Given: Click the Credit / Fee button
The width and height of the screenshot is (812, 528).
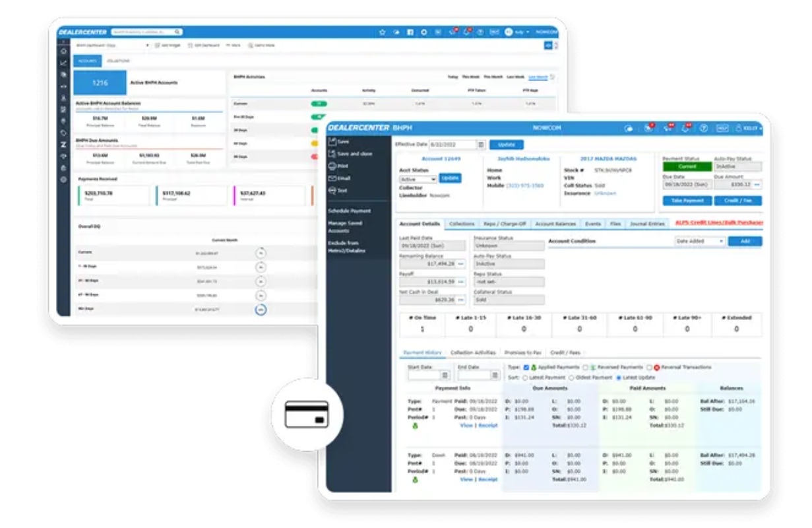Looking at the screenshot, I should click(x=737, y=201).
